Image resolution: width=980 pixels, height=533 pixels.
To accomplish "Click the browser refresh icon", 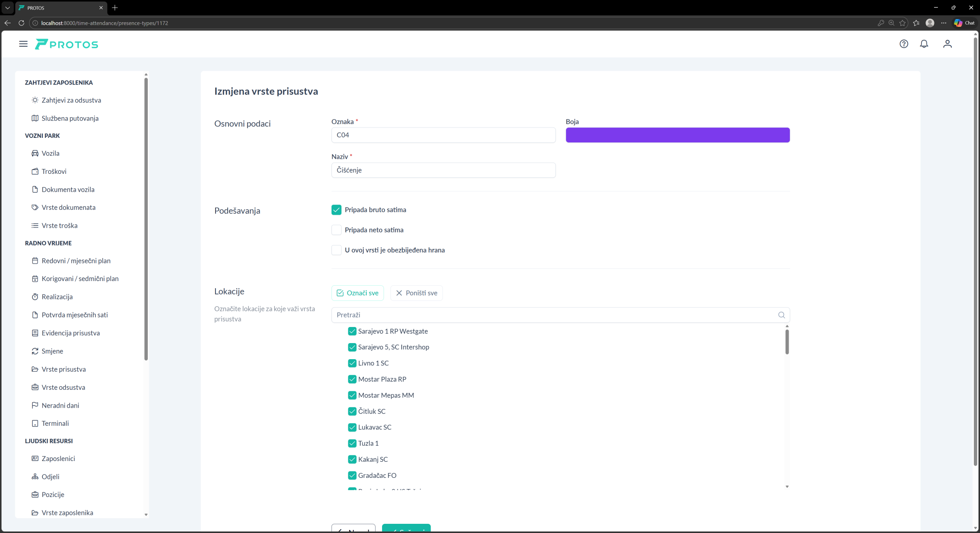I will click(x=21, y=23).
